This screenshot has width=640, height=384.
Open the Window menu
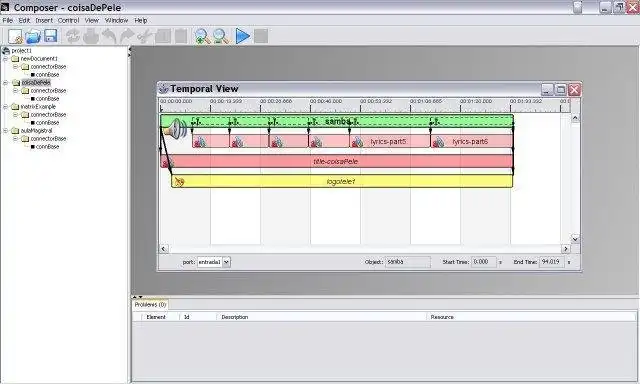click(116, 20)
